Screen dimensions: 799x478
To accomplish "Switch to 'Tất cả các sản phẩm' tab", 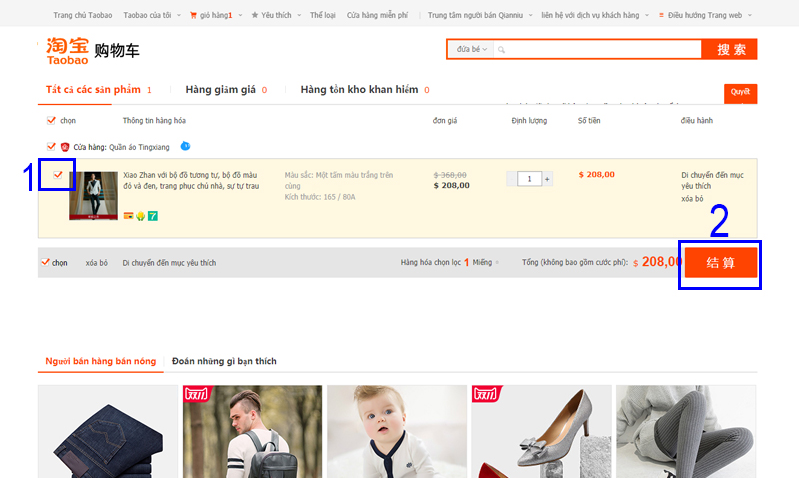I will pos(98,90).
